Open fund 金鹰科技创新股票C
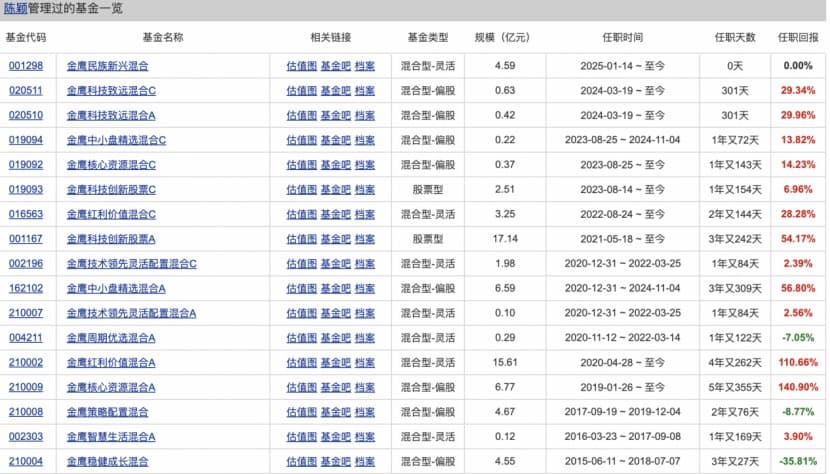 pyautogui.click(x=112, y=189)
